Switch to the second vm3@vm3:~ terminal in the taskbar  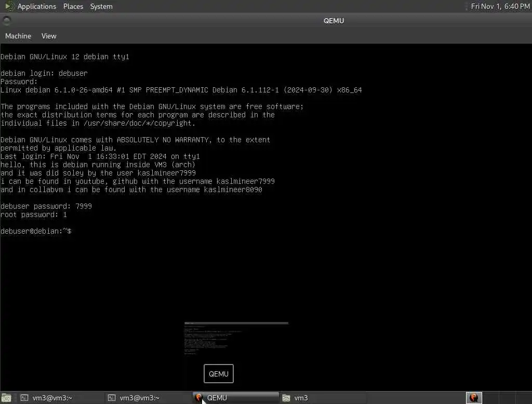[148, 398]
